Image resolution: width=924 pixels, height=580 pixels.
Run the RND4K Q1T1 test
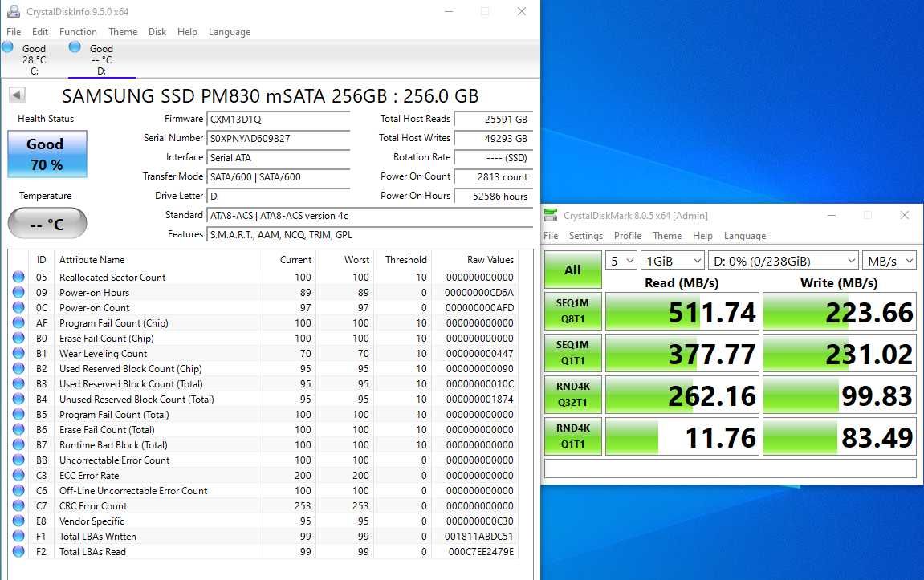click(x=573, y=436)
